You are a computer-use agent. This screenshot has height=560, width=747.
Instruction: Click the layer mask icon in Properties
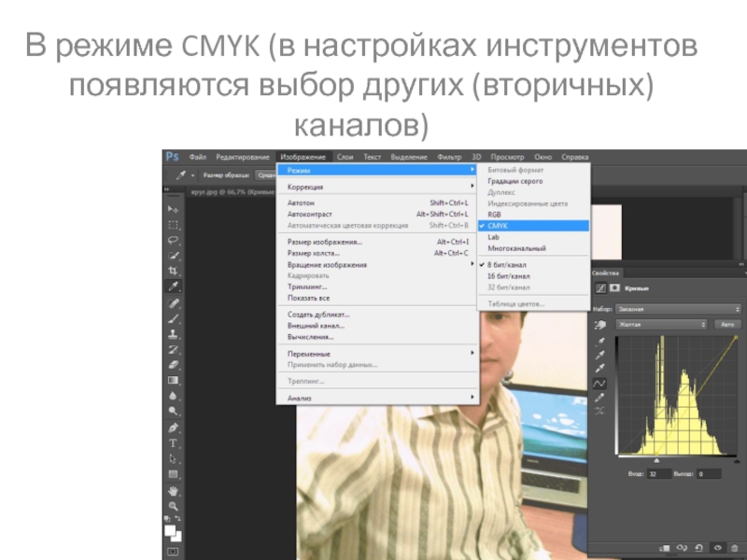coord(614,288)
